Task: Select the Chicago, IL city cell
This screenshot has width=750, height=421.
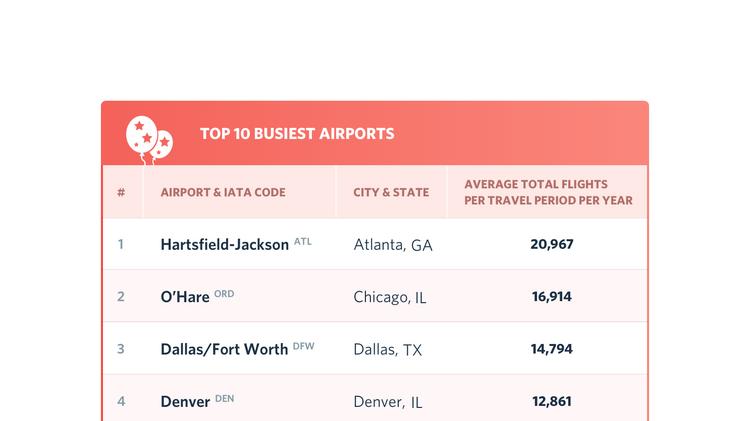Action: [x=389, y=297]
